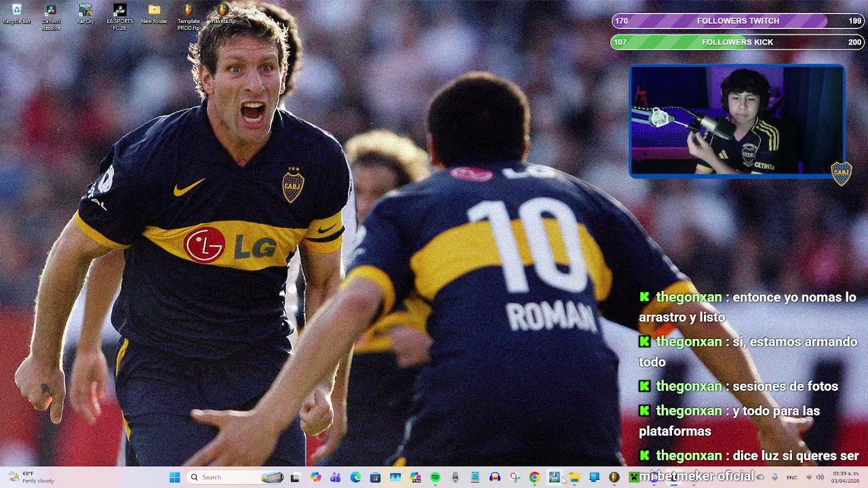Open the clock showing 01:39 a. m.

846,477
